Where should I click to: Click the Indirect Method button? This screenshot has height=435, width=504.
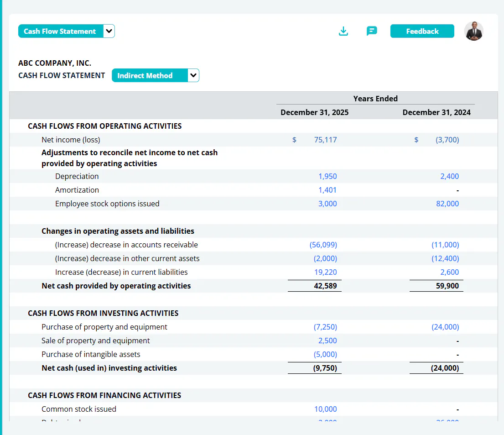point(150,76)
